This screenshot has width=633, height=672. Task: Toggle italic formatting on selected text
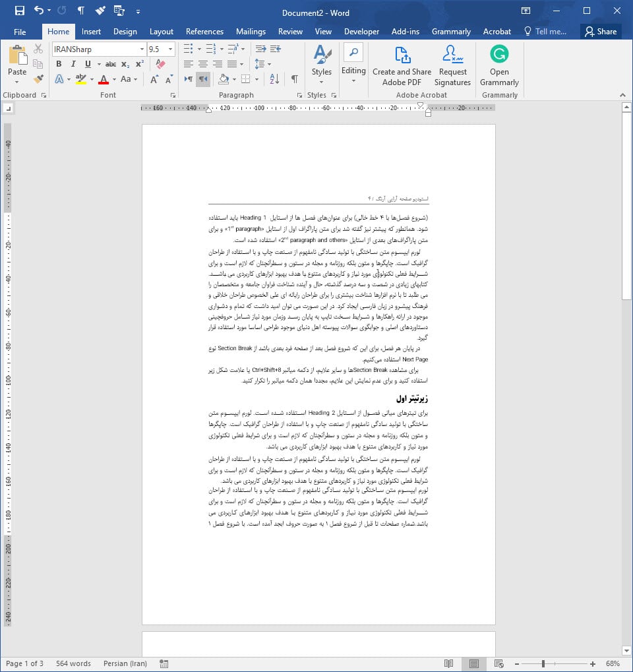coord(74,63)
